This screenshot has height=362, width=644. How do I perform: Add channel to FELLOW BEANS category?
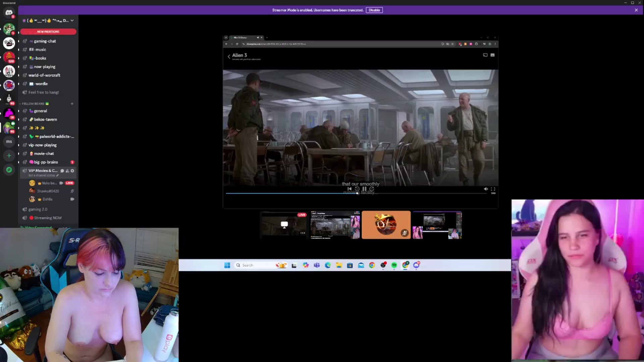tap(72, 104)
